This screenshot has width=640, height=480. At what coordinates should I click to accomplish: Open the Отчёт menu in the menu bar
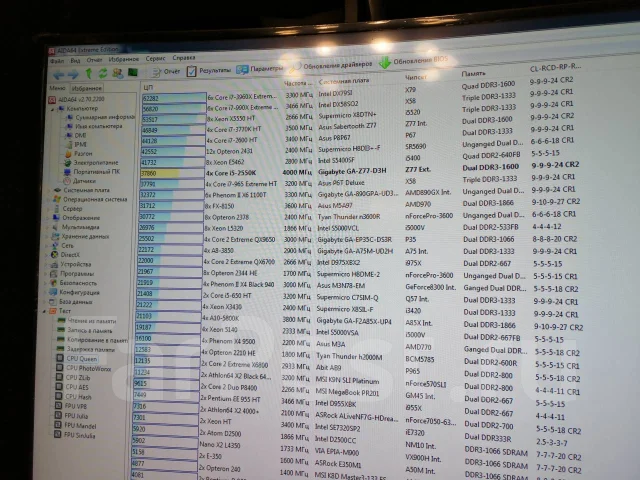coord(94,60)
